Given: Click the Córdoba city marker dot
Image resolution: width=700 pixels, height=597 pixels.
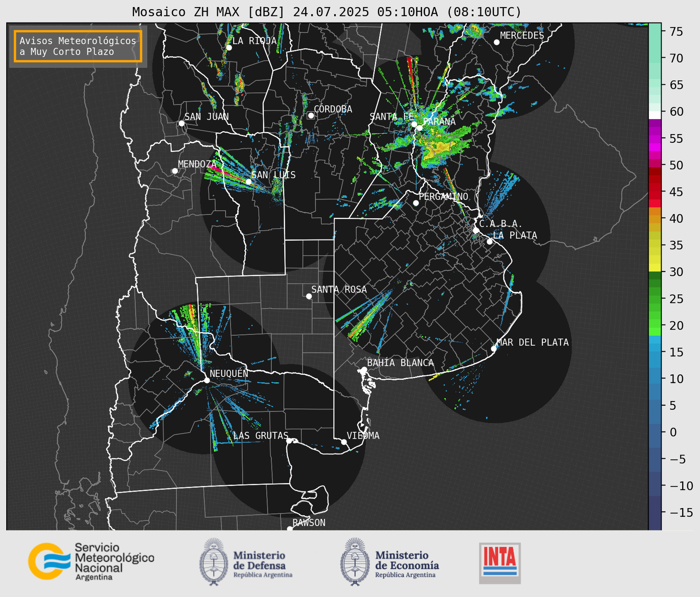Looking at the screenshot, I should click(310, 115).
